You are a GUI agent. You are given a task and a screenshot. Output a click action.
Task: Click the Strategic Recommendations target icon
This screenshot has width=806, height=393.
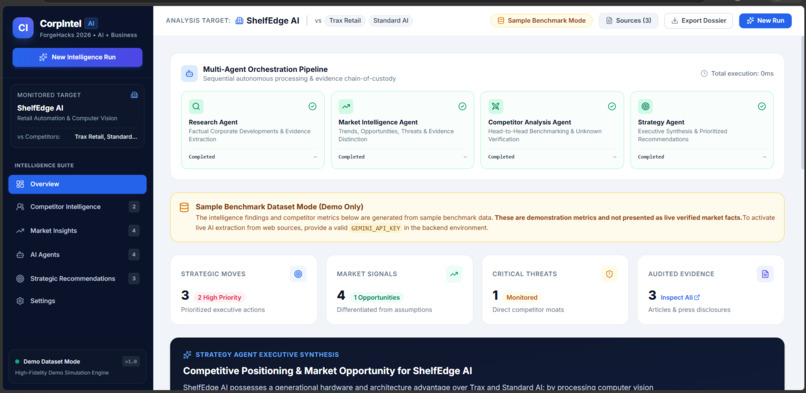pos(20,278)
